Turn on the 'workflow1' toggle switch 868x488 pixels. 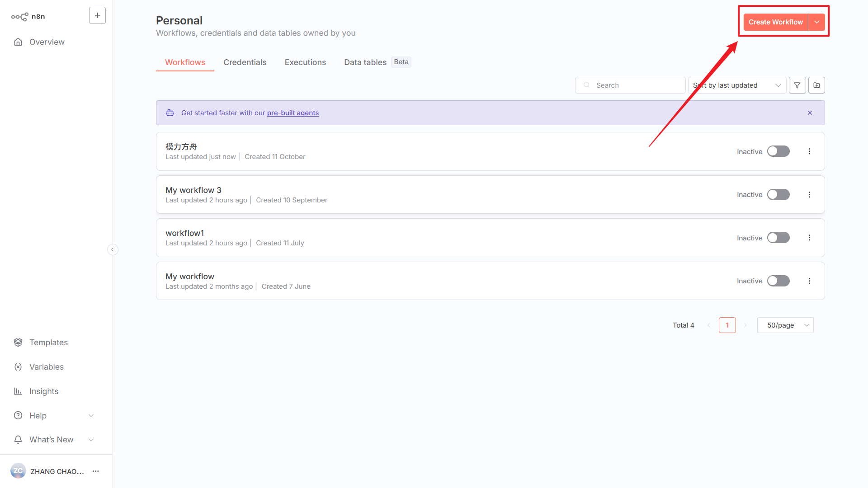pos(778,237)
